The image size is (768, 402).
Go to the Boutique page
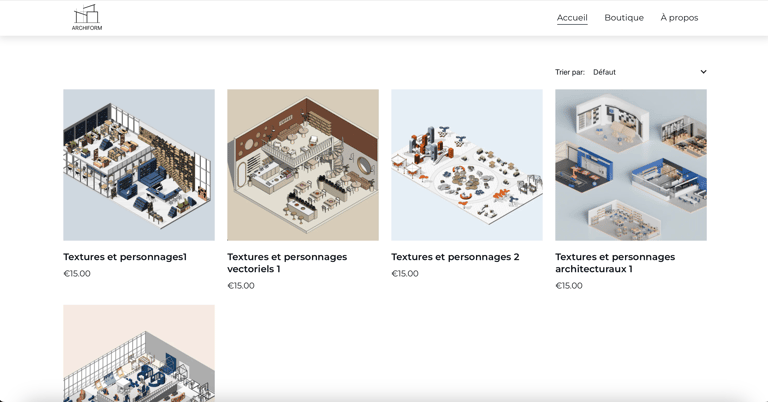click(x=624, y=18)
